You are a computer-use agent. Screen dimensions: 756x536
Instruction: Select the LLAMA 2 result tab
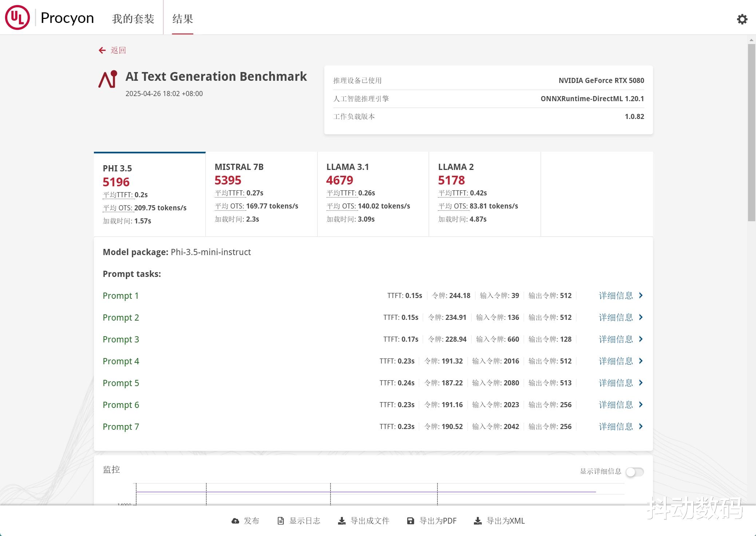pyautogui.click(x=485, y=194)
